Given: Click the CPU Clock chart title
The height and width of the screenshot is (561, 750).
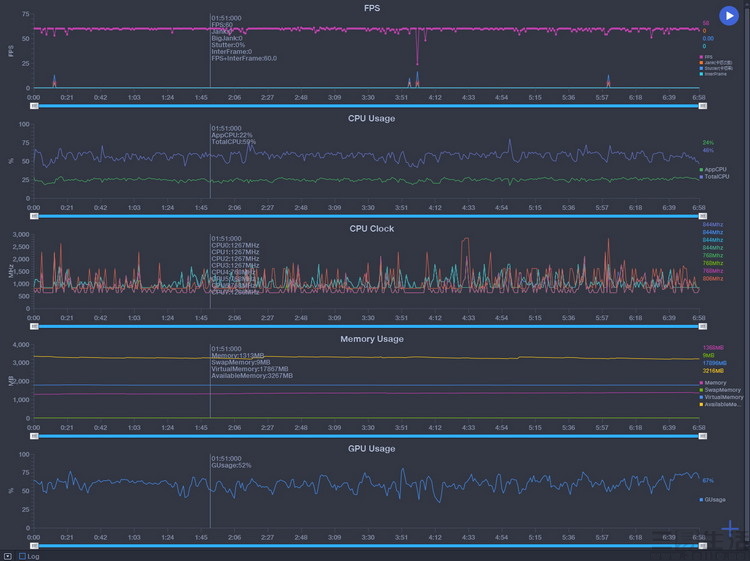Looking at the screenshot, I should coord(372,229).
